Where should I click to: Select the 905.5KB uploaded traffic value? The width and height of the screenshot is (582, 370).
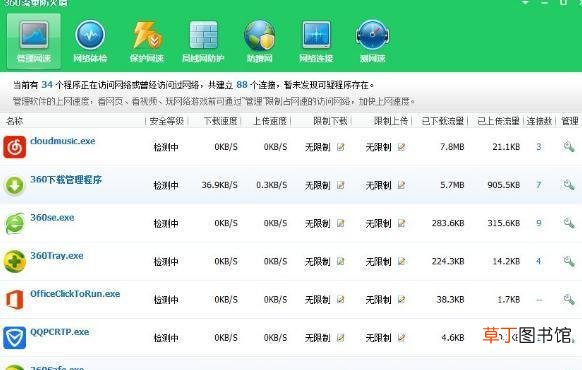[504, 185]
